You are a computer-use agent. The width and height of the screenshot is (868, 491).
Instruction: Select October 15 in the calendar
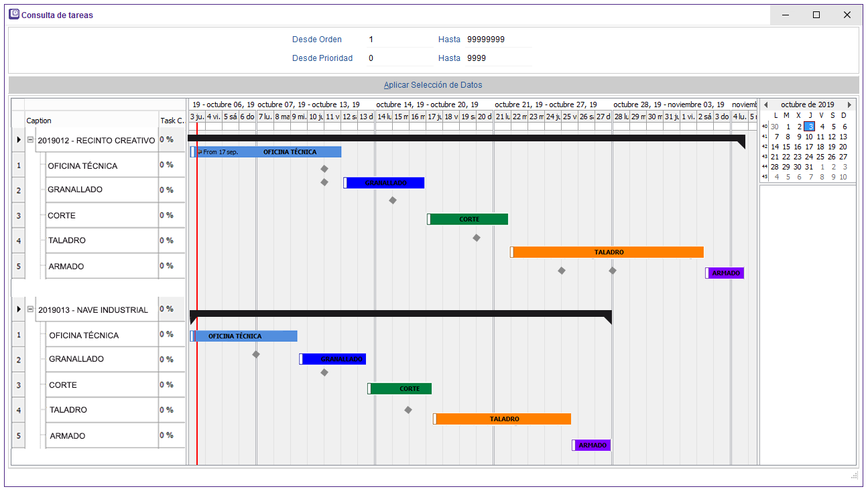[787, 147]
